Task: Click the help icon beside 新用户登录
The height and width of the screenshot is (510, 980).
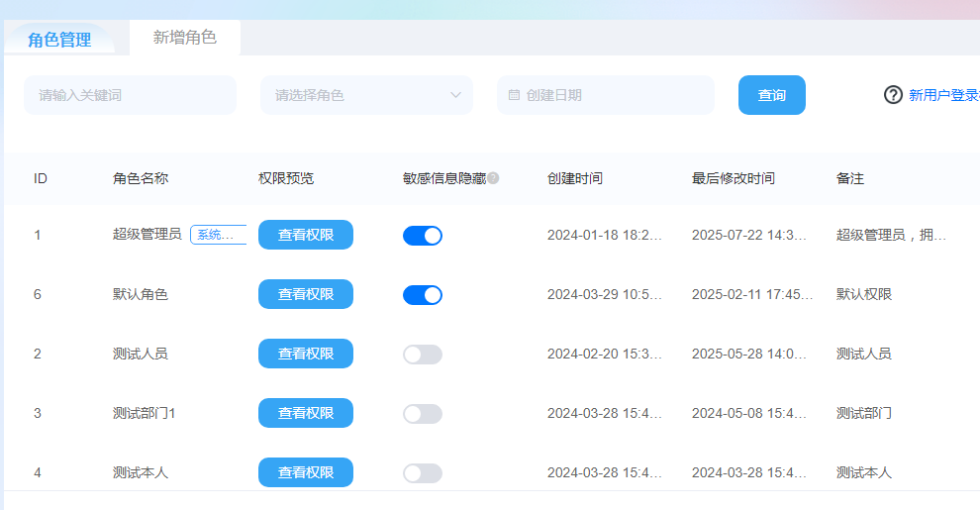Action: [x=893, y=95]
